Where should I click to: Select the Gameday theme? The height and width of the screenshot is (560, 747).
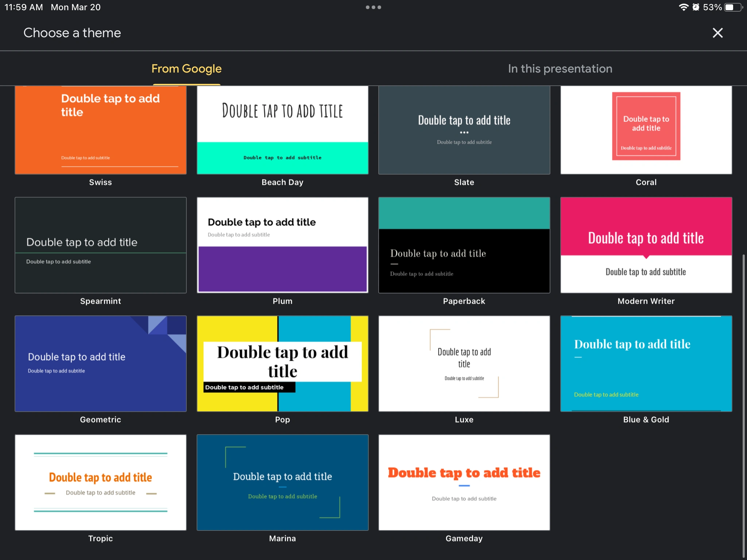pos(464,482)
